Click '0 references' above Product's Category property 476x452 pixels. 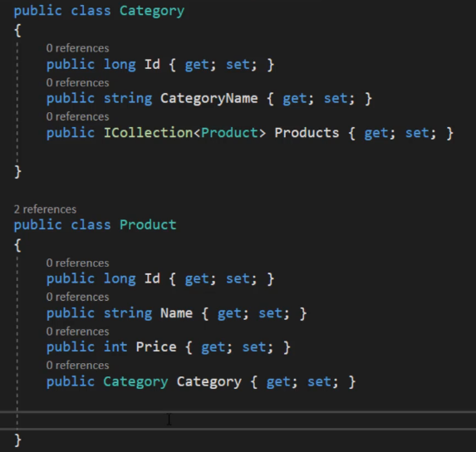click(78, 365)
